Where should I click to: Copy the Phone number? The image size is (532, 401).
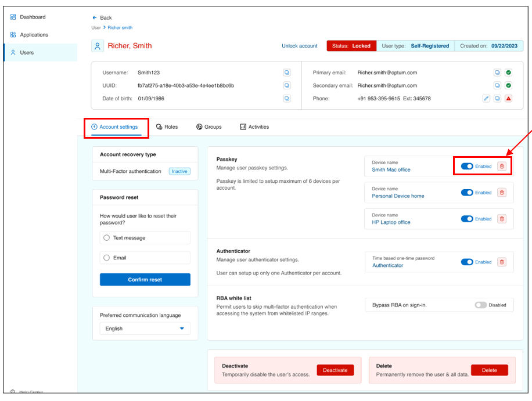(497, 98)
